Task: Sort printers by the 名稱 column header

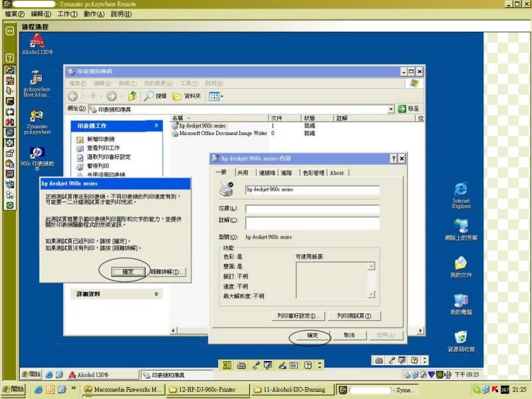Action: coord(219,118)
